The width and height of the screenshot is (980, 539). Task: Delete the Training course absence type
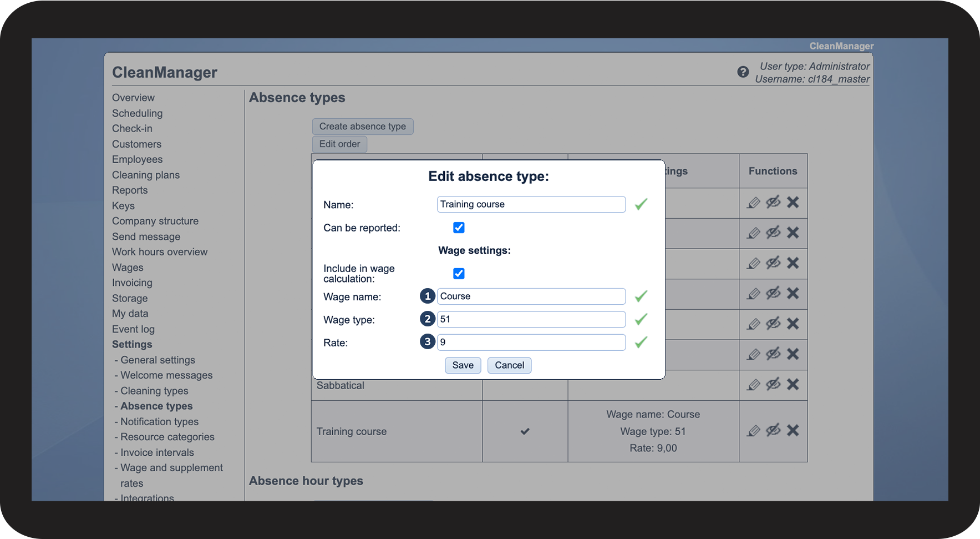point(793,430)
